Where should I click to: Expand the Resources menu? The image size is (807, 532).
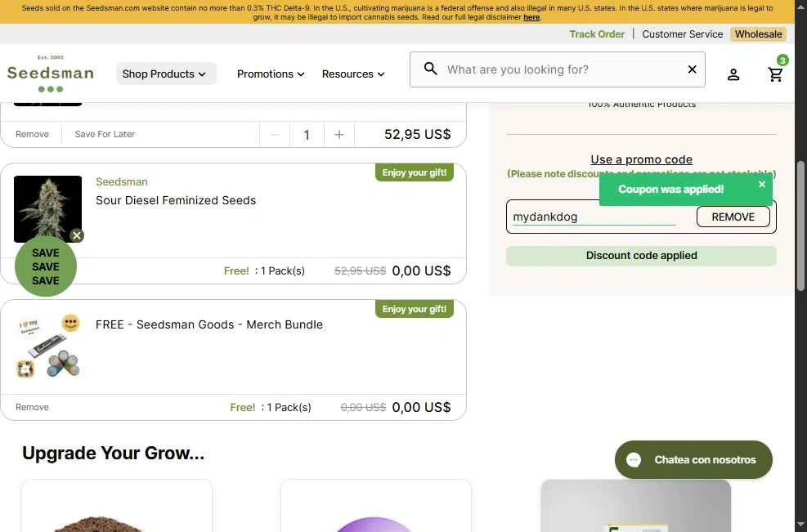[353, 74]
